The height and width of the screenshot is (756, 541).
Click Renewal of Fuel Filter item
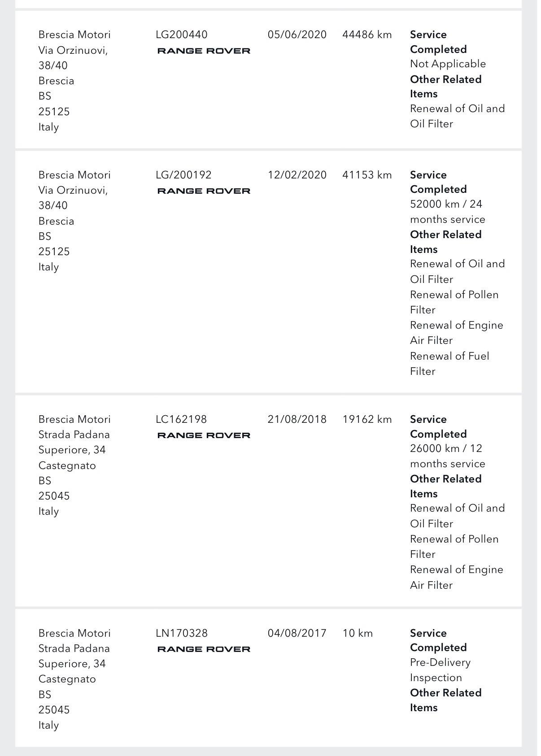click(x=449, y=364)
